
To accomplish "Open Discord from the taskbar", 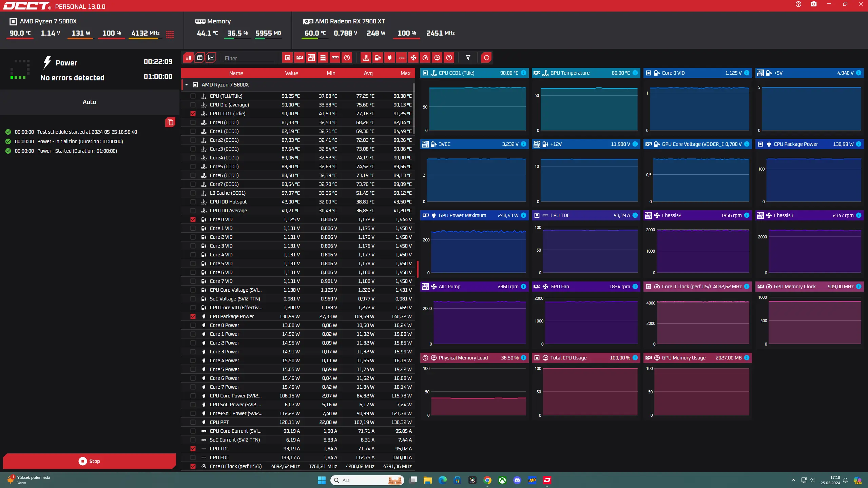I will coord(517,480).
